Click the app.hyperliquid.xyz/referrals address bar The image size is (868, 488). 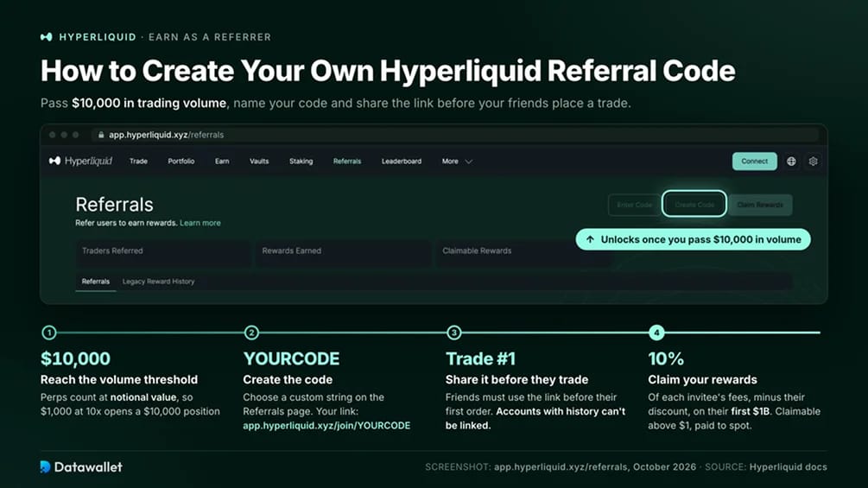click(457, 135)
